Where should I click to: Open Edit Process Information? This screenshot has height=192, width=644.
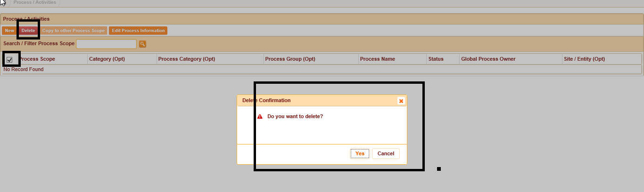point(138,31)
